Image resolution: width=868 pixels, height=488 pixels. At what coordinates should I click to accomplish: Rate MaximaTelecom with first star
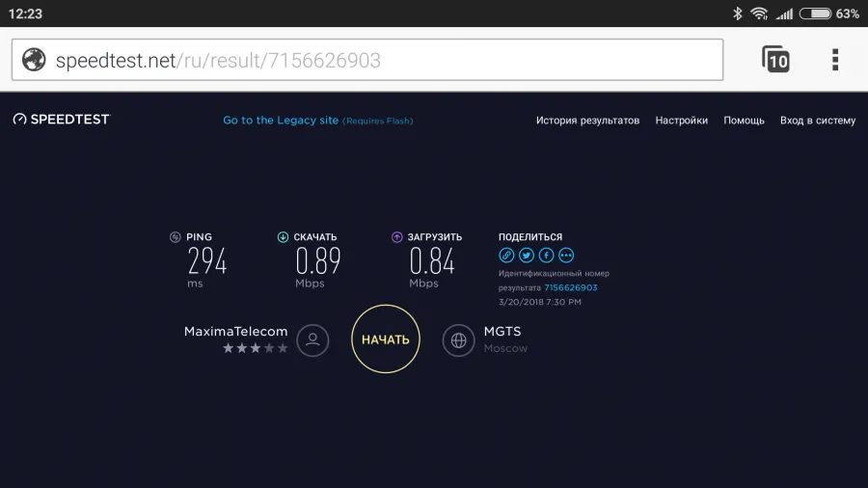coord(228,348)
